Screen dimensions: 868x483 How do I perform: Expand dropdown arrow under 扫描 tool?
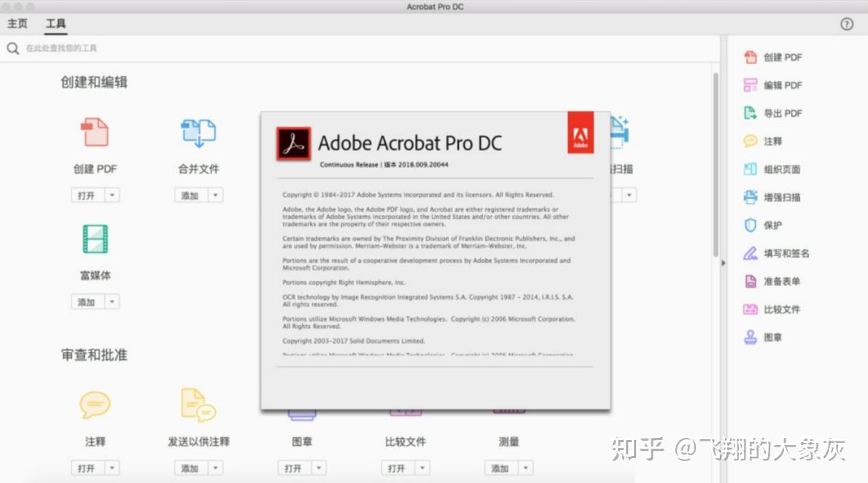coord(629,195)
